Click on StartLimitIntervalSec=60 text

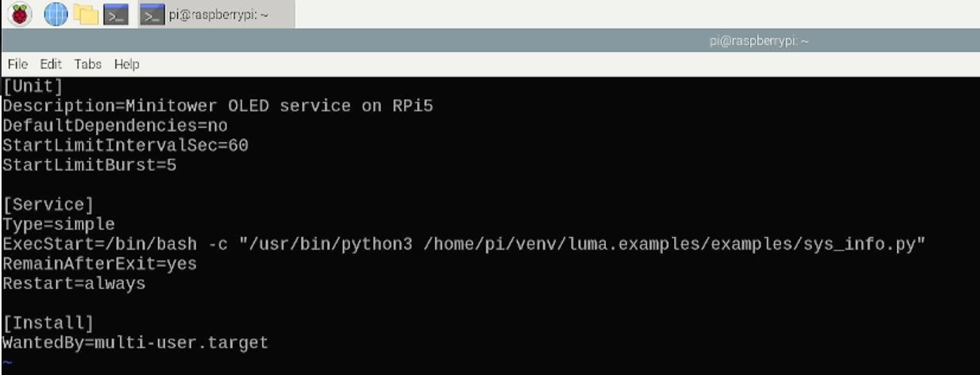tap(126, 145)
